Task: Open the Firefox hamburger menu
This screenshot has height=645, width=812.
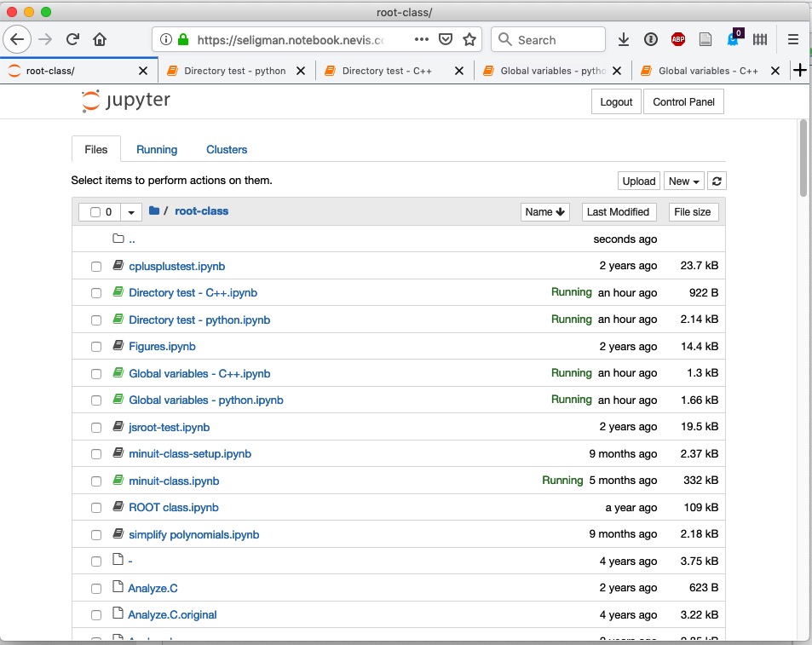Action: click(x=792, y=39)
